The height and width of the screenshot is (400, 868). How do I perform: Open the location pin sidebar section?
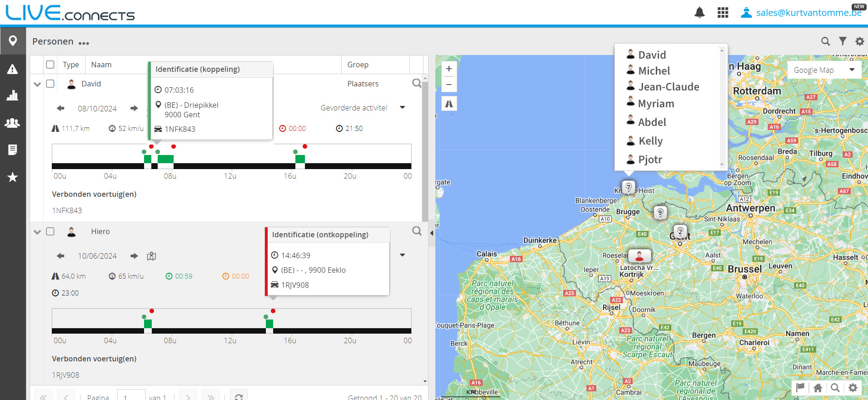coord(13,41)
